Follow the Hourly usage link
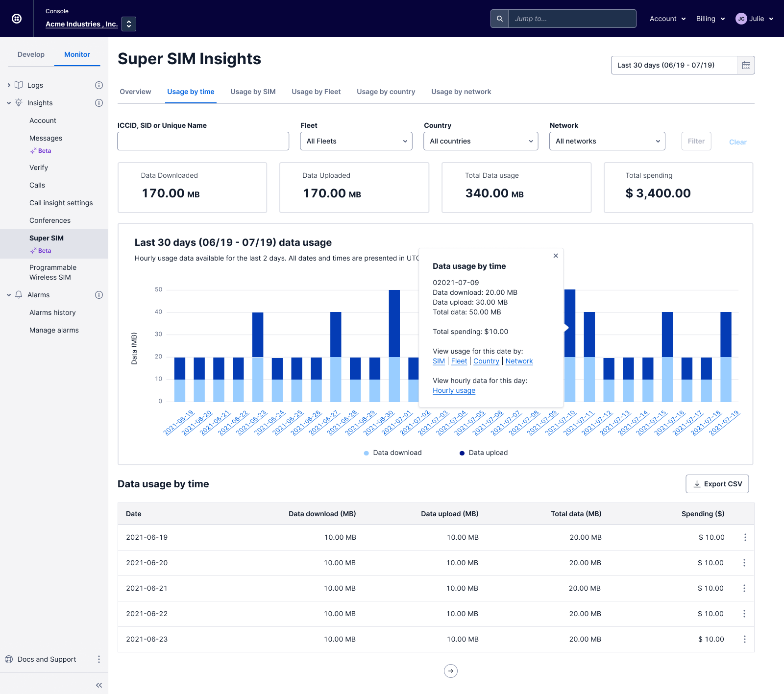Image resolution: width=784 pixels, height=694 pixels. [454, 390]
